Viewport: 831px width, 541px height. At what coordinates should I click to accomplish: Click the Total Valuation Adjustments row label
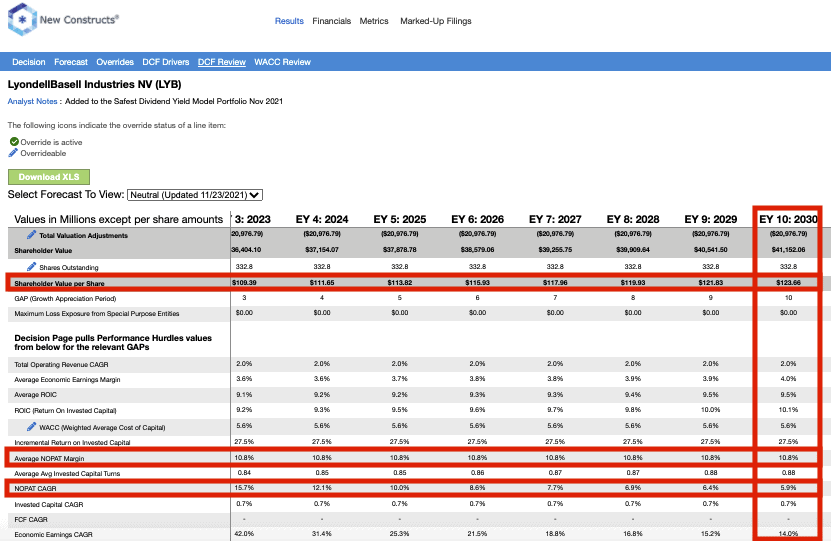coord(83,235)
